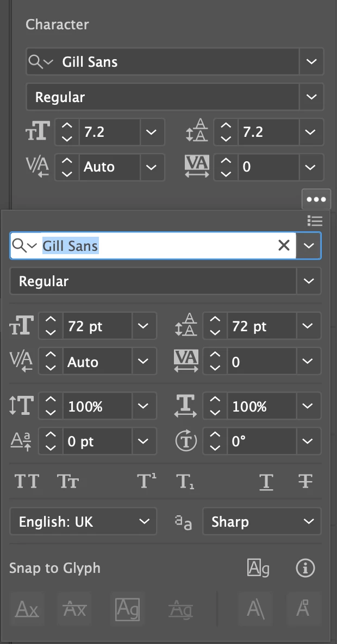
Task: Open font search filter icon in upper section
Action: pos(41,61)
